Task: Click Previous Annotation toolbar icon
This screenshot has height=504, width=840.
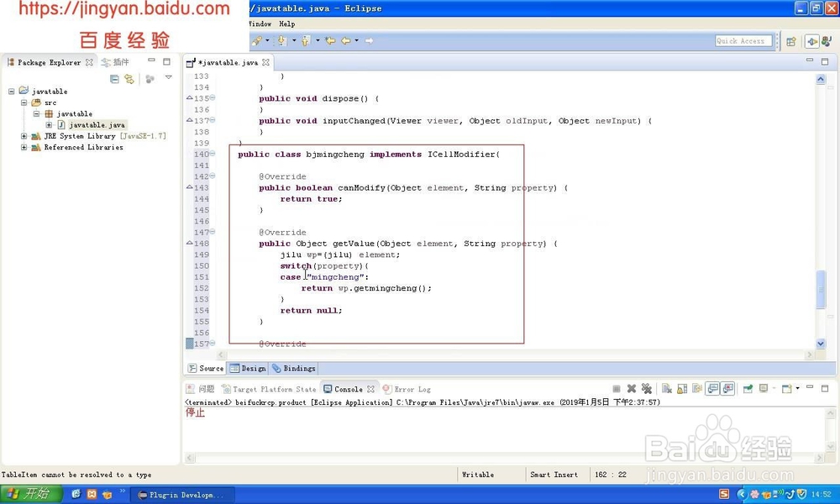Action: point(306,40)
